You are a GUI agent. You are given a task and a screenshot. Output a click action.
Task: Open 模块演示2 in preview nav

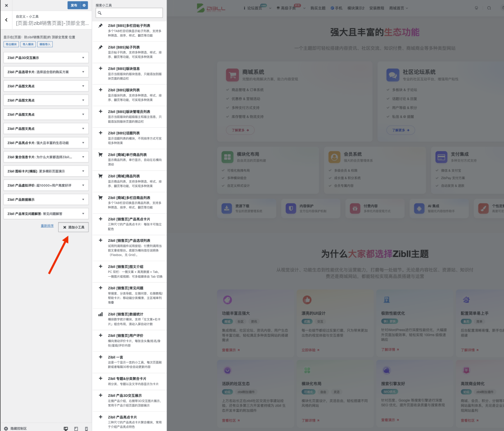pos(356,8)
